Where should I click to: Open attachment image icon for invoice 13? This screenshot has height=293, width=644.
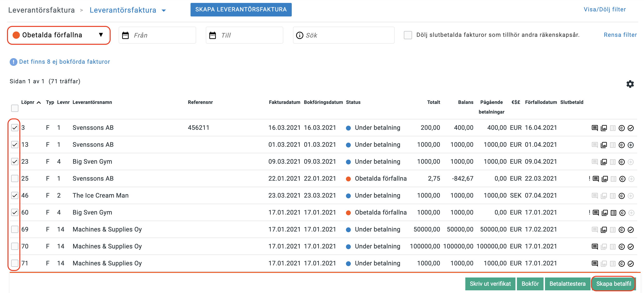click(604, 145)
